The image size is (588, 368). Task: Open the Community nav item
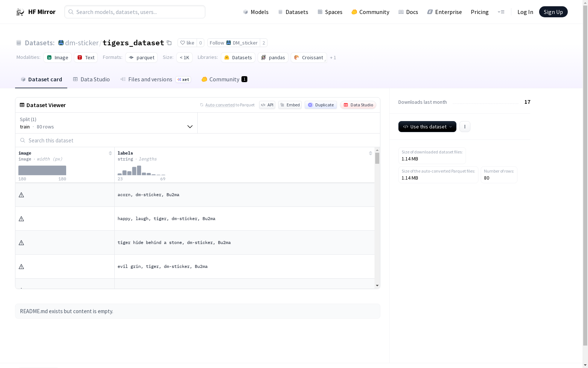[x=370, y=12]
